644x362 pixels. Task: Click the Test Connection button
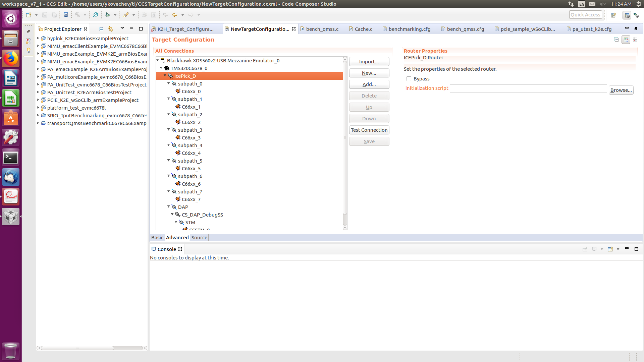(369, 130)
